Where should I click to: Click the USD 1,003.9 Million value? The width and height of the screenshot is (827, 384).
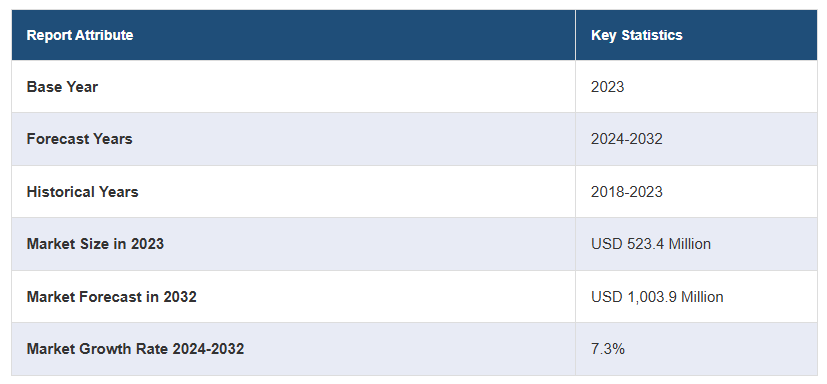click(x=657, y=296)
